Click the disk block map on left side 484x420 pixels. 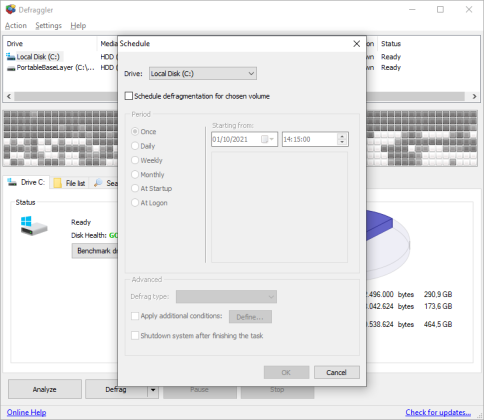(x=60, y=138)
